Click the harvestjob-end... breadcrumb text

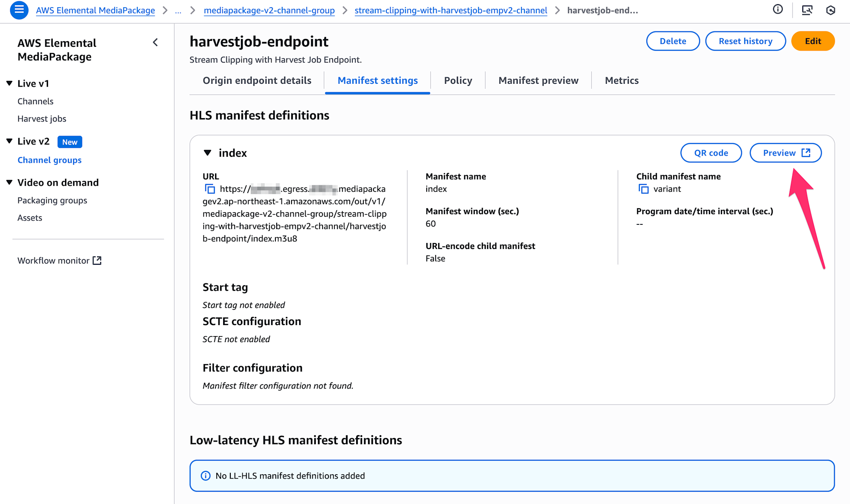(x=603, y=10)
